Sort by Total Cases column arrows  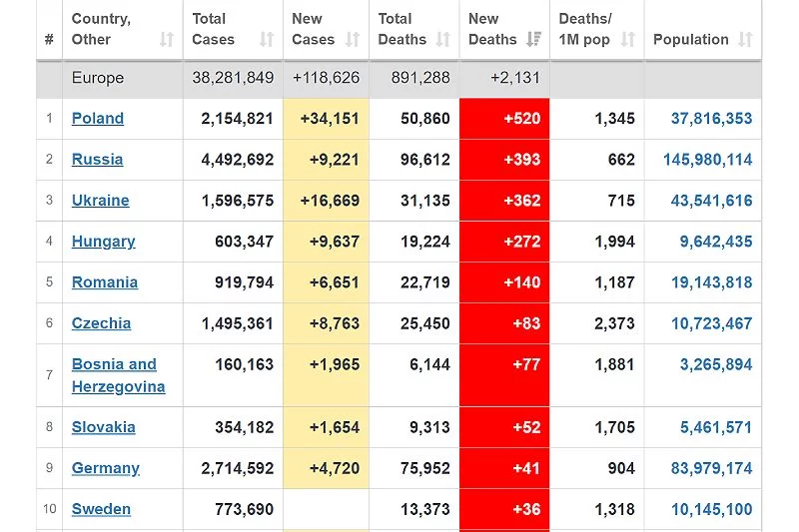(267, 39)
